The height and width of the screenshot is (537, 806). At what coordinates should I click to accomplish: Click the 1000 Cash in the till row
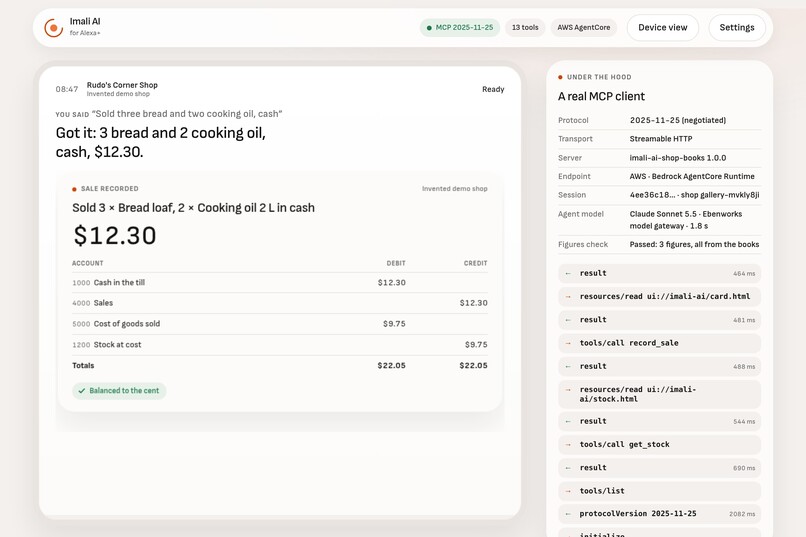[x=280, y=283]
